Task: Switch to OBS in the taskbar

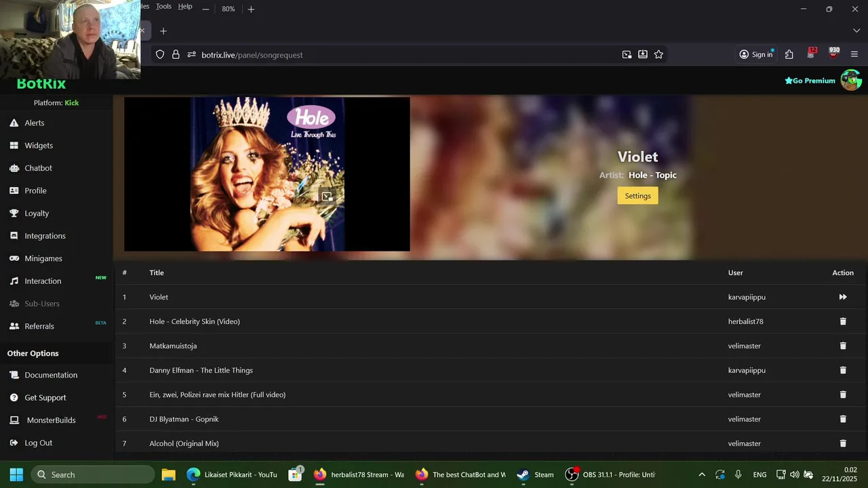Action: click(612, 474)
